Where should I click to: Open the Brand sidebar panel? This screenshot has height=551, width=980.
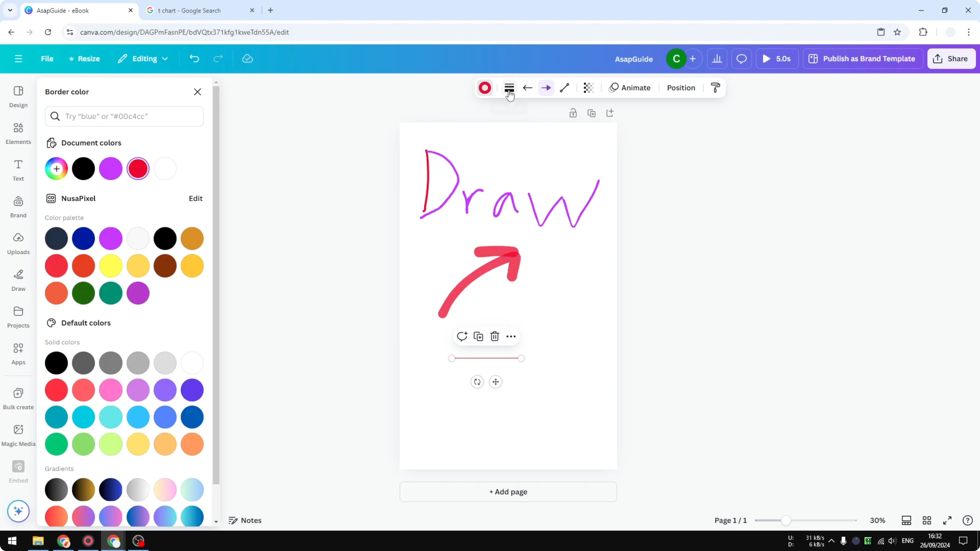coord(18,207)
